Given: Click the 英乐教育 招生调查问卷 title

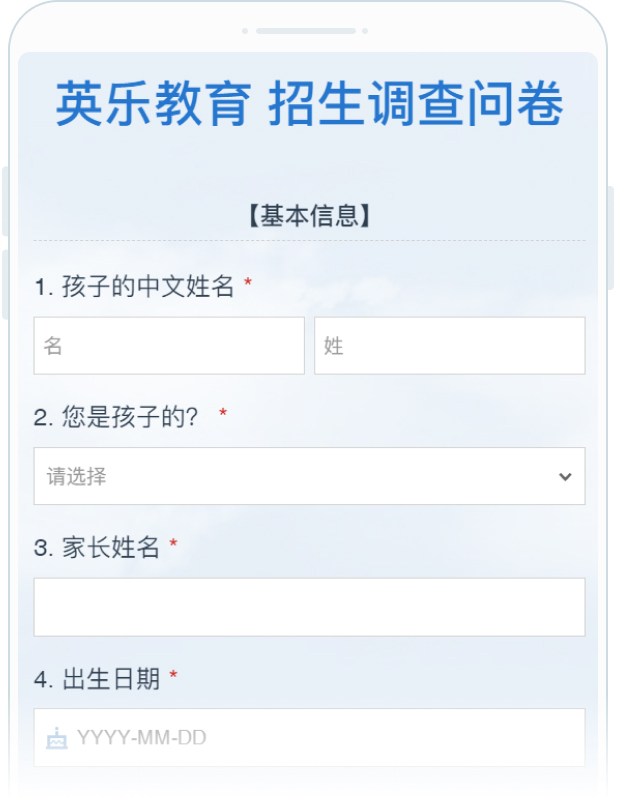Looking at the screenshot, I should [x=309, y=104].
